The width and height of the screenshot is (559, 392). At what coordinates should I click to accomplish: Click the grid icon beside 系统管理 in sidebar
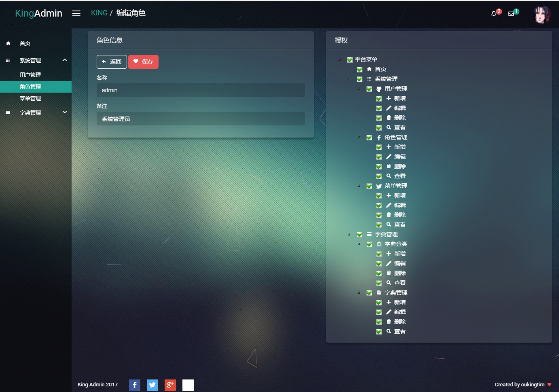coord(8,60)
